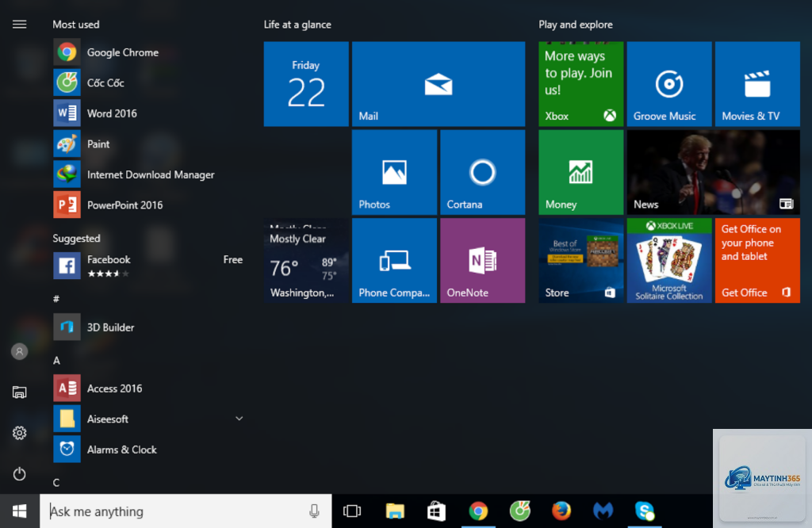Open Google Chrome from Most used
The width and height of the screenshot is (812, 528).
147,52
